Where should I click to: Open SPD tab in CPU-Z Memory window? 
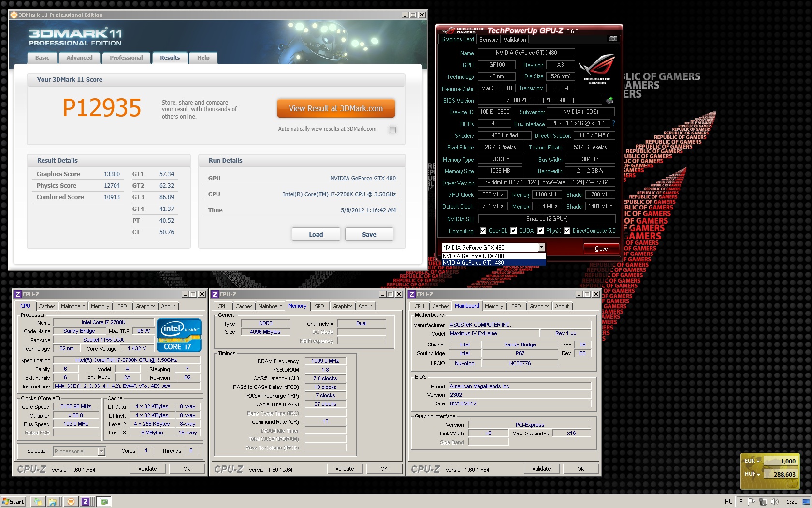[319, 306]
